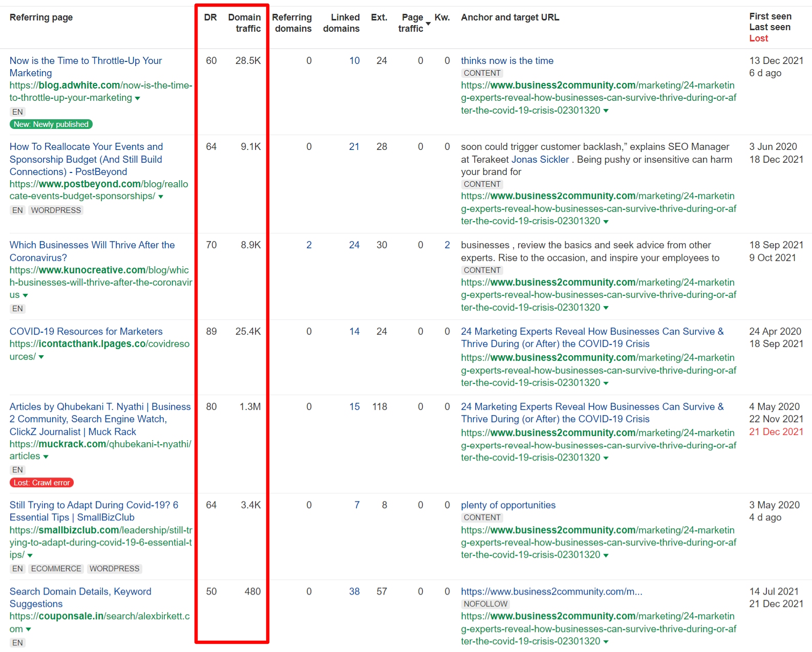Open linked domains count 38 for couponsale row
Image resolution: width=812 pixels, height=652 pixels.
[354, 592]
